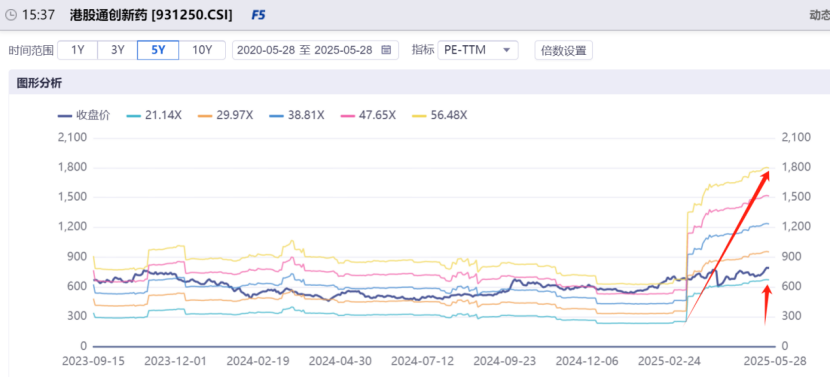Click the 2024-12-06 axis date label

[x=587, y=361]
